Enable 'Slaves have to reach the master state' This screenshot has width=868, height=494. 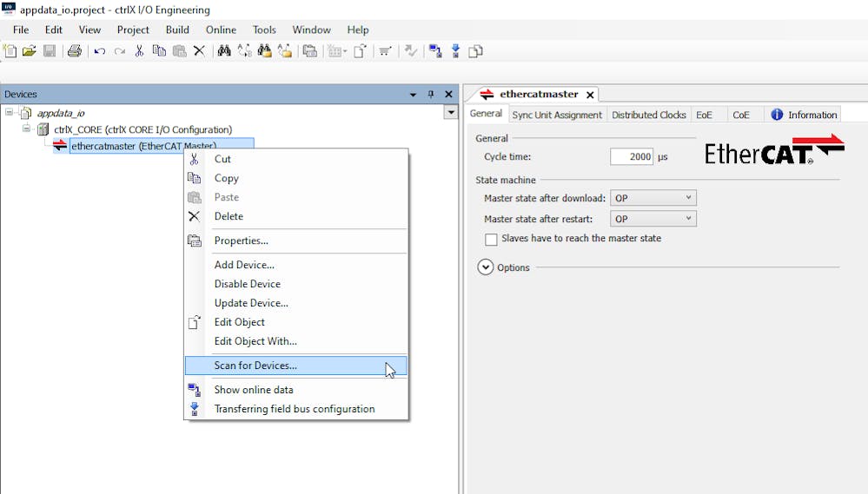click(491, 239)
